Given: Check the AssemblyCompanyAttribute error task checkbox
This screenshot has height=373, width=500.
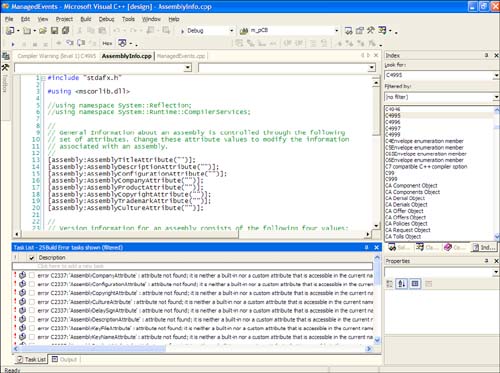Looking at the screenshot, I should tap(32, 276).
